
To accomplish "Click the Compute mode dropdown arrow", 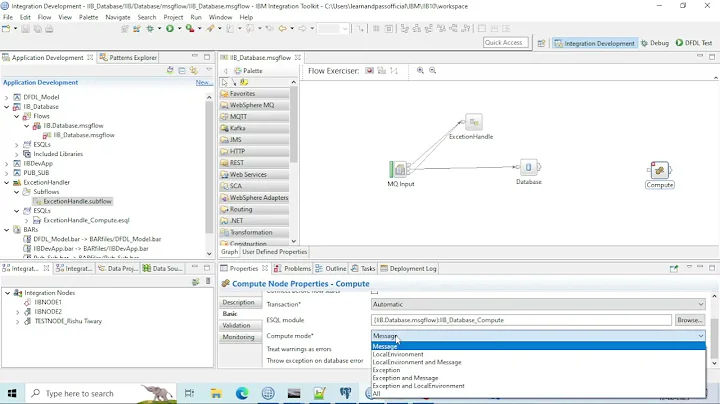I will pyautogui.click(x=701, y=336).
